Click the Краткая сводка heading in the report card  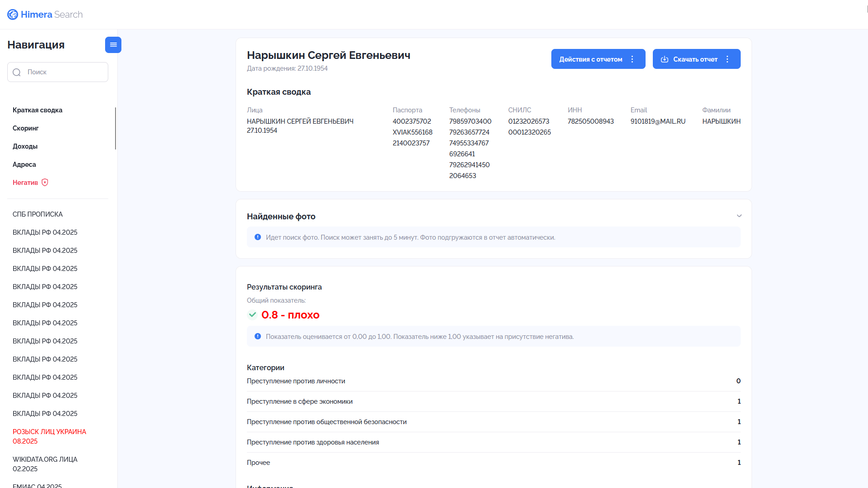[279, 92]
